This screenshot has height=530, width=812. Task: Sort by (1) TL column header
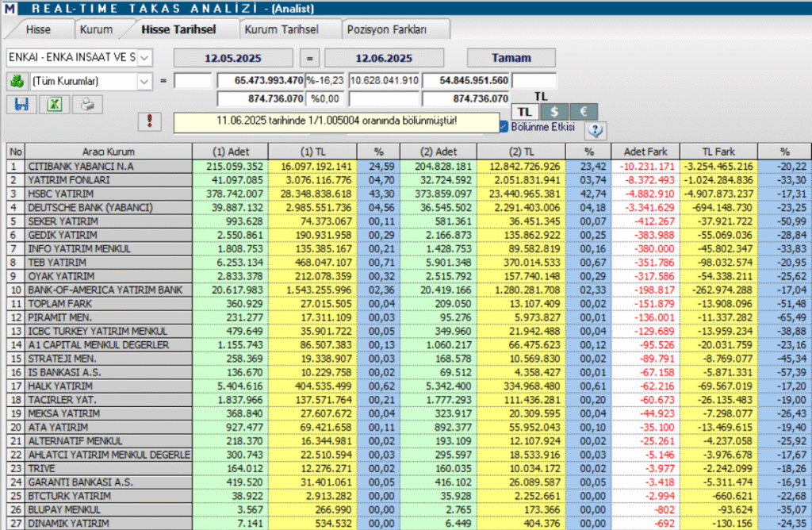click(312, 152)
